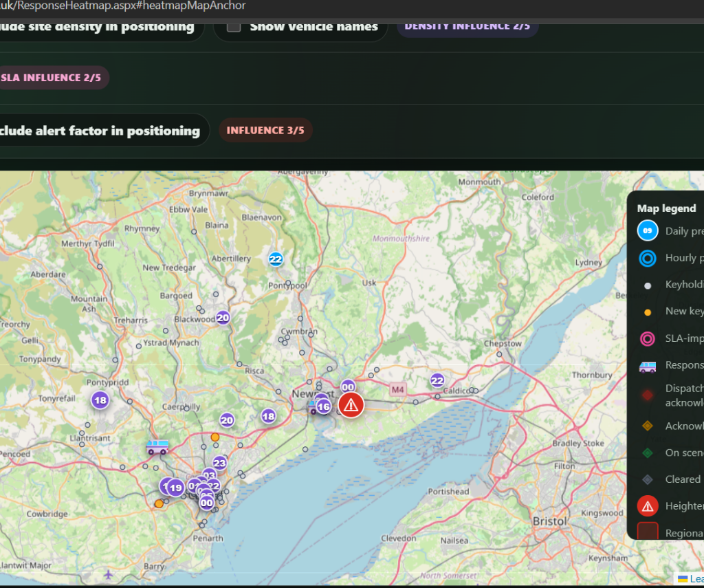Open purple marker 23 north of Cardiff
704x588 pixels.
tap(219, 463)
